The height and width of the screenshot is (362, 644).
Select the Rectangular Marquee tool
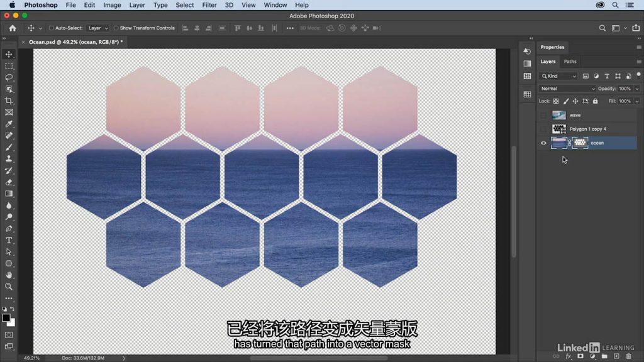pyautogui.click(x=9, y=66)
